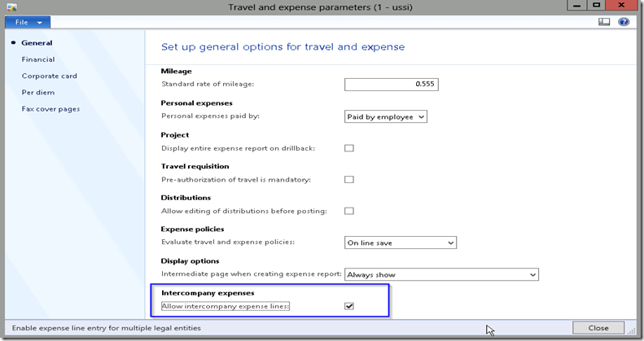The image size is (644, 341).
Task: Click the Standard rate of mileage field
Action: 392,84
